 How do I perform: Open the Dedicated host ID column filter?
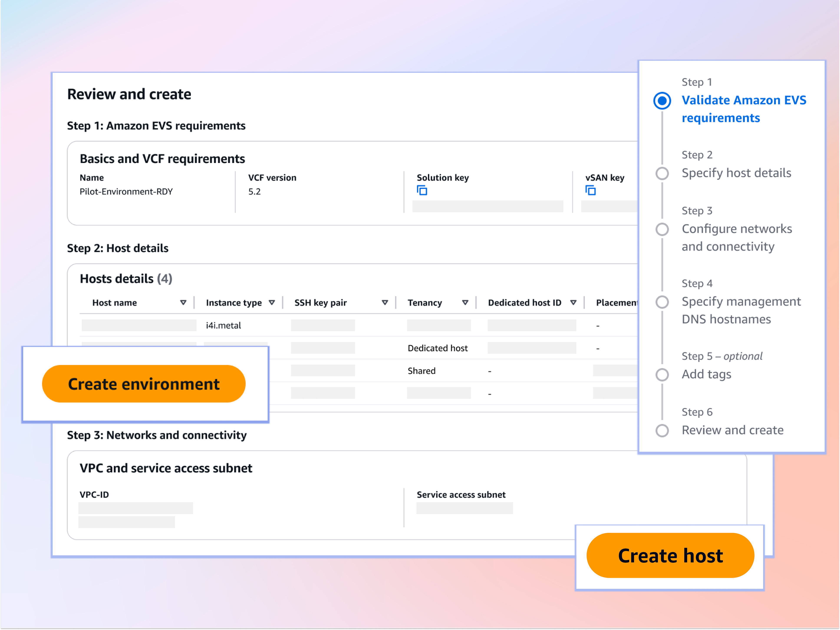(574, 303)
